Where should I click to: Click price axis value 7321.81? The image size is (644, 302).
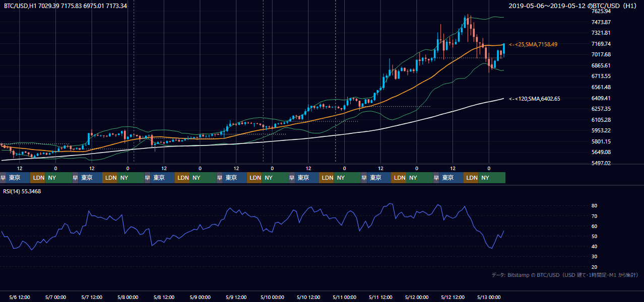[601, 33]
